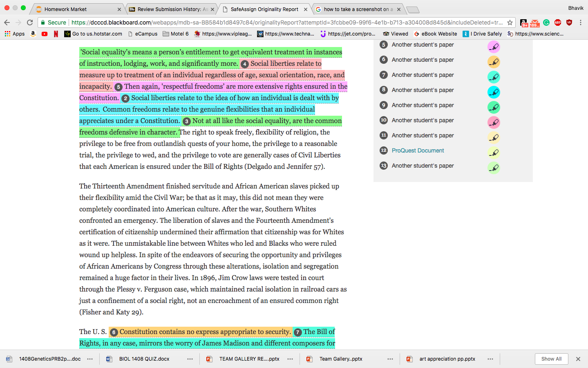Viewport: 588px width, 368px height.
Task: Switch to Review Submission History tab
Action: point(172,9)
